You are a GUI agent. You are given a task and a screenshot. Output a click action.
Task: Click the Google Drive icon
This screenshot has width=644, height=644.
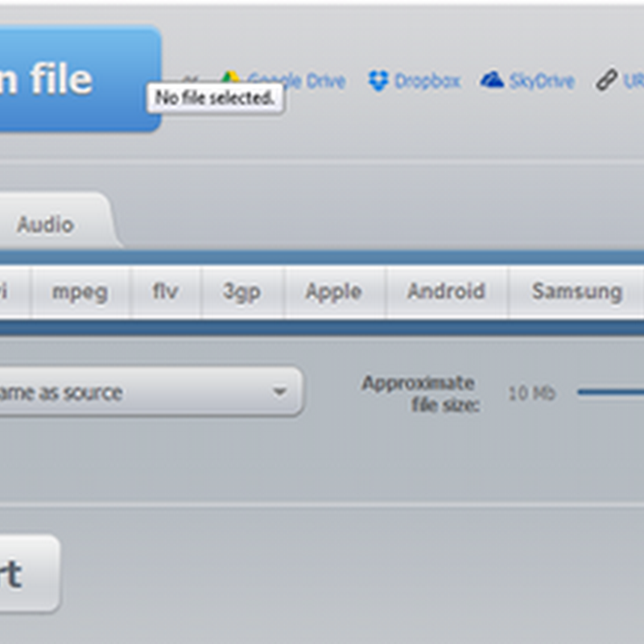click(230, 76)
